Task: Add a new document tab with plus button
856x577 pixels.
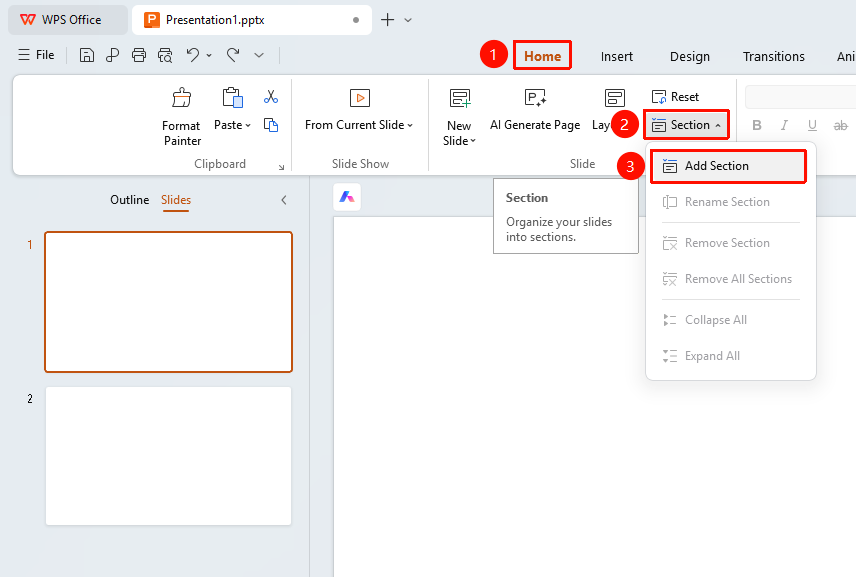Action: pyautogui.click(x=387, y=20)
